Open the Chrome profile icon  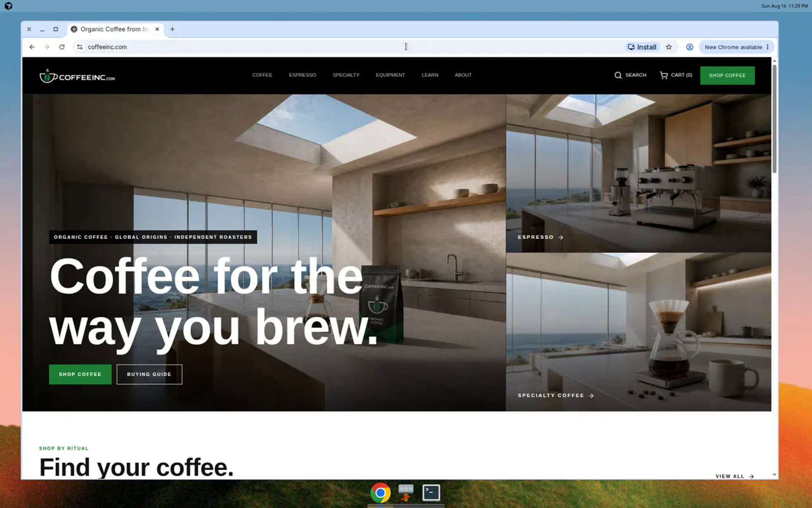pyautogui.click(x=690, y=47)
